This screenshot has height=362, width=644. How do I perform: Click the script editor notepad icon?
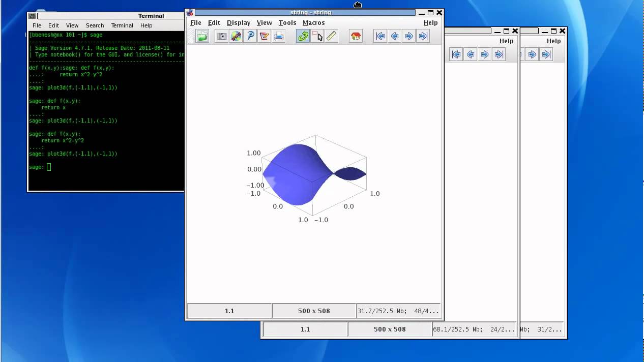(264, 36)
